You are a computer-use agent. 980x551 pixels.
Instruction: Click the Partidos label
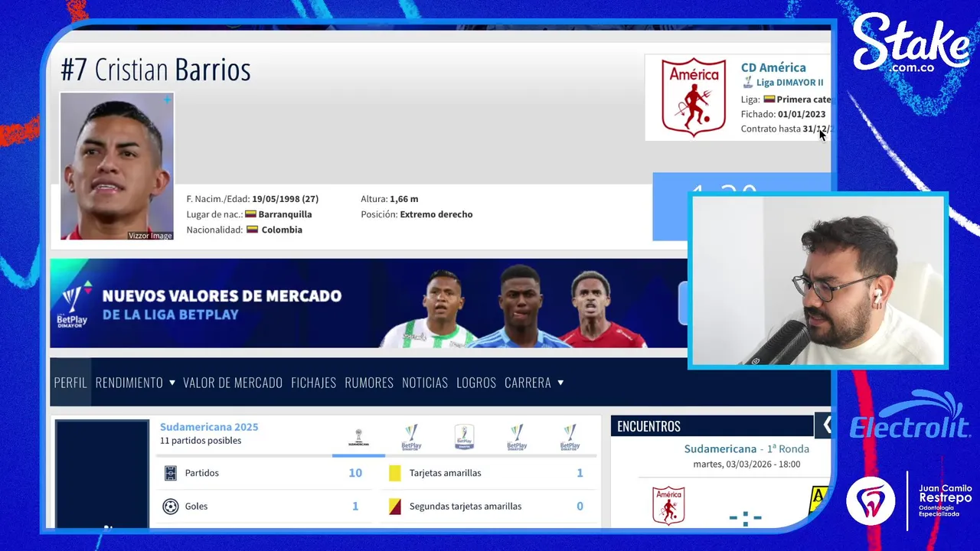point(202,473)
